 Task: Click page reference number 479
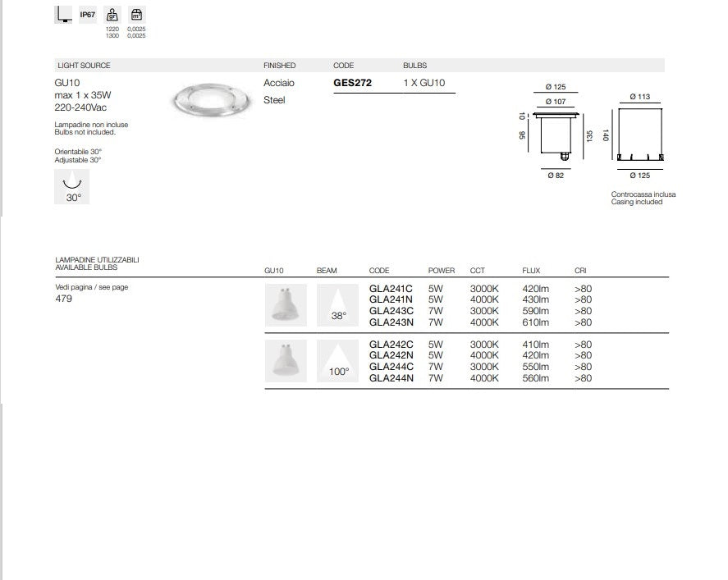click(x=63, y=299)
